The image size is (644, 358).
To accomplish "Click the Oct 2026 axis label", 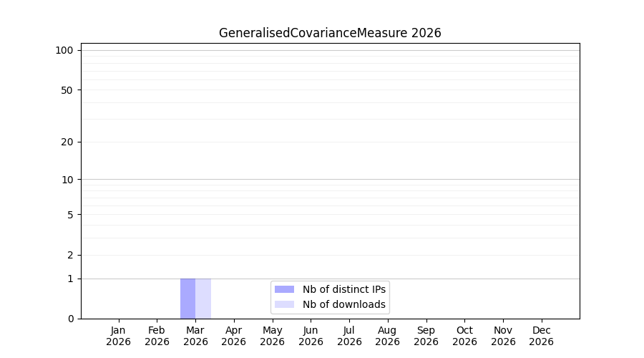I will click(464, 336).
